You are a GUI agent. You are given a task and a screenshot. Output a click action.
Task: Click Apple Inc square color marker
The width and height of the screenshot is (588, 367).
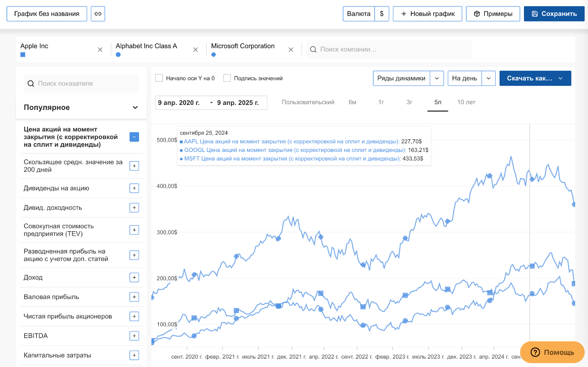23,55
